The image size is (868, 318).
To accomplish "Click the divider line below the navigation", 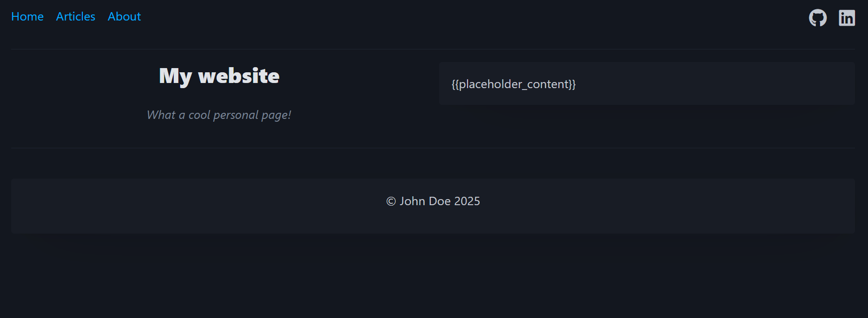I will [433, 49].
